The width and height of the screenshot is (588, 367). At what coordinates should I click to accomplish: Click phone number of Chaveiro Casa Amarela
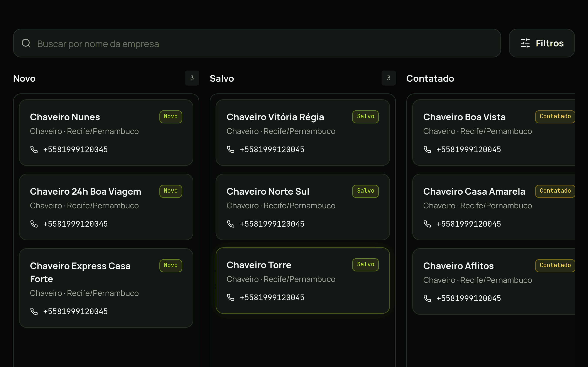point(469,224)
